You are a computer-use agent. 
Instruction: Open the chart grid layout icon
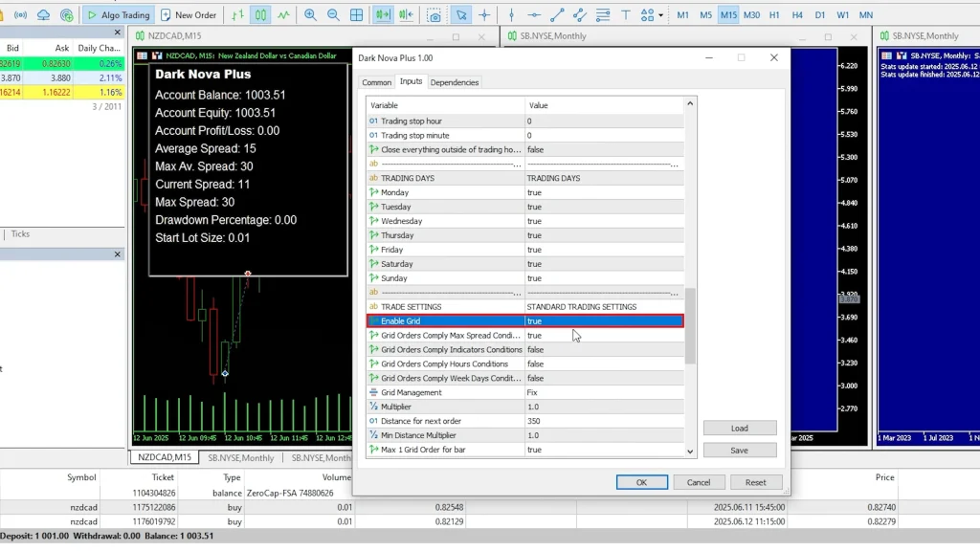point(357,15)
